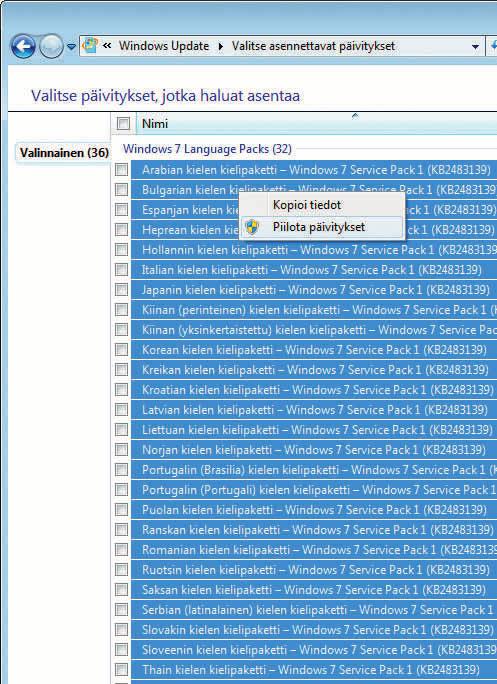The height and width of the screenshot is (684, 497).
Task: Sort the list by Nimi column header
Action: click(155, 123)
